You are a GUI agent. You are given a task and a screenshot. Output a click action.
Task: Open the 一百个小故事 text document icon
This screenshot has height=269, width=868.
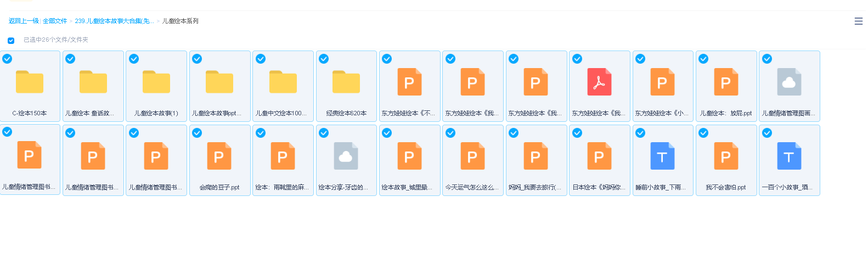pyautogui.click(x=789, y=156)
